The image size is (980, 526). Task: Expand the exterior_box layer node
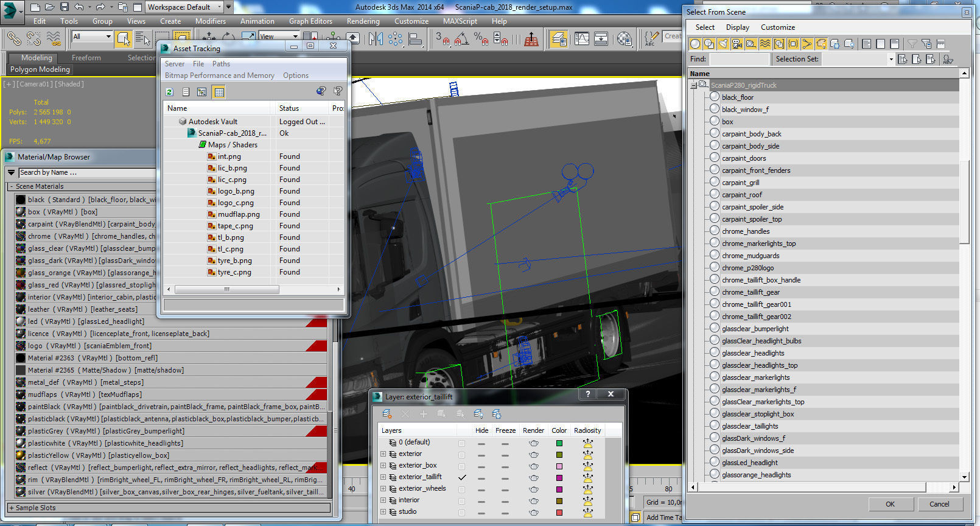point(383,466)
